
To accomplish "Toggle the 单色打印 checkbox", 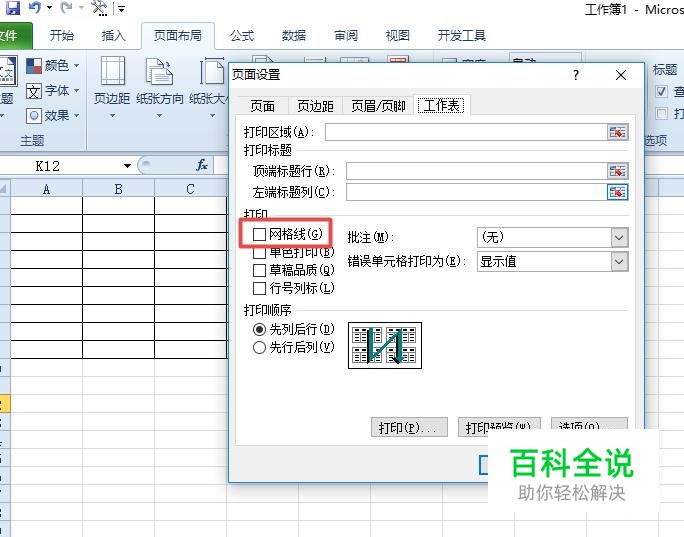I will 259,252.
